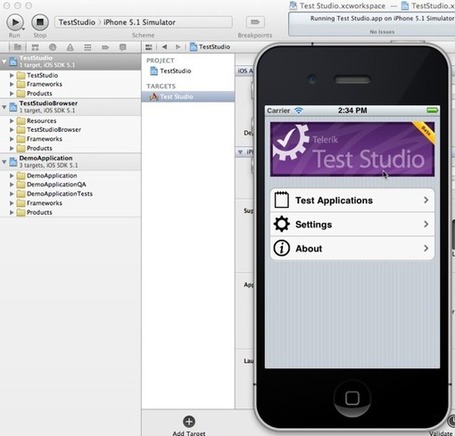Click the related files grid icon in jump bar
Viewport: 455px width, 436px height.
tap(149, 47)
